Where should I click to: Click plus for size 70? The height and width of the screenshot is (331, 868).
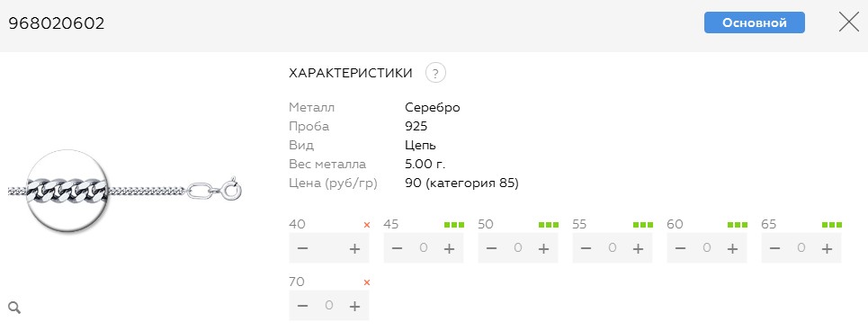[354, 306]
